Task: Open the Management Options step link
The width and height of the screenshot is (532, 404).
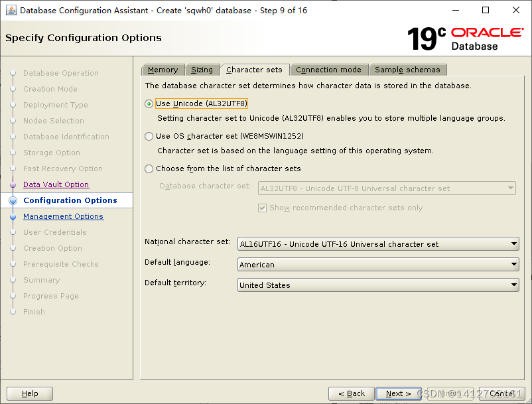Action: click(x=64, y=216)
